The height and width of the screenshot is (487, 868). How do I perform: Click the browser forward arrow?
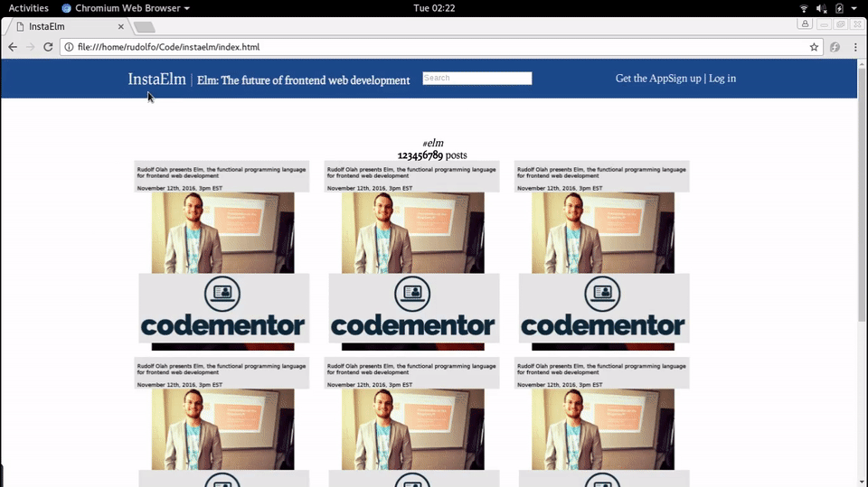(x=30, y=47)
